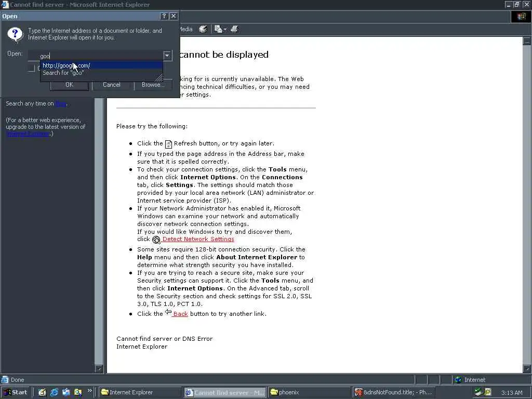
Task: Click the 3:13 AM clock in the tray
Action: [512, 393]
